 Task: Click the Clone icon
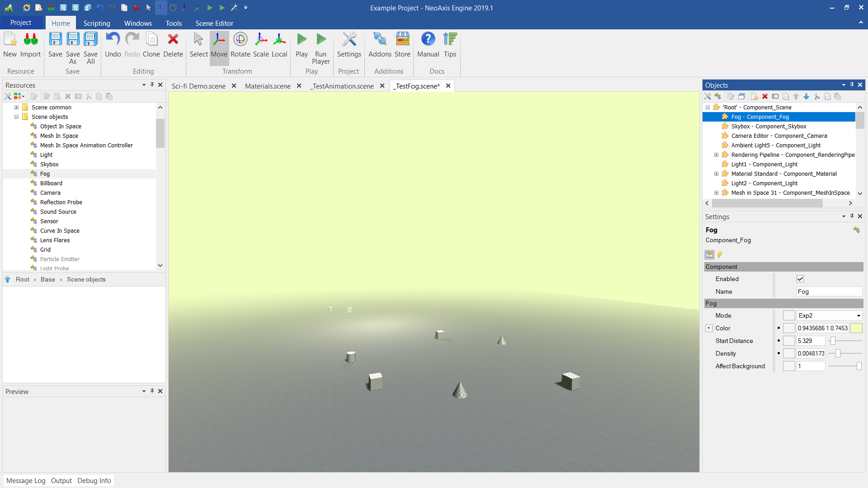click(151, 45)
